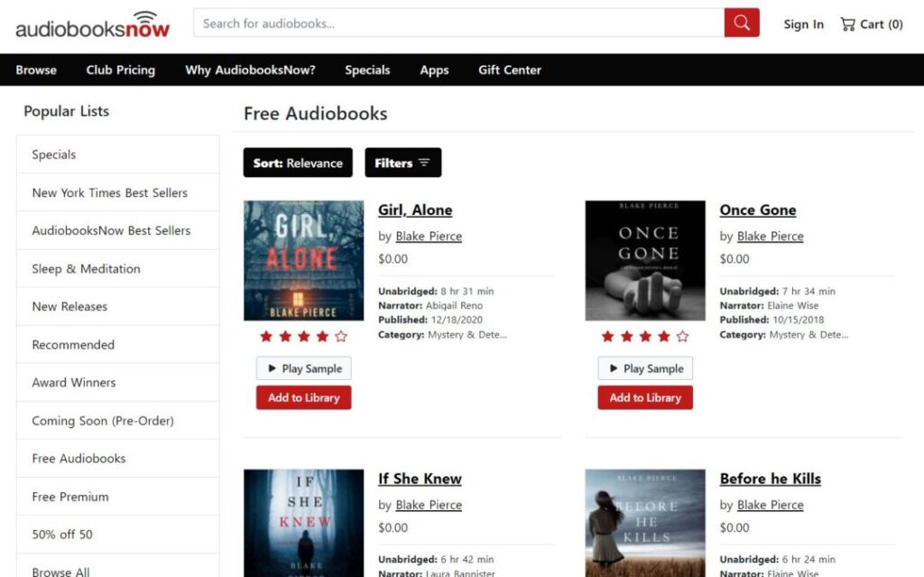Add Girl, Alone to Library
This screenshot has height=577, width=924.
click(x=303, y=397)
